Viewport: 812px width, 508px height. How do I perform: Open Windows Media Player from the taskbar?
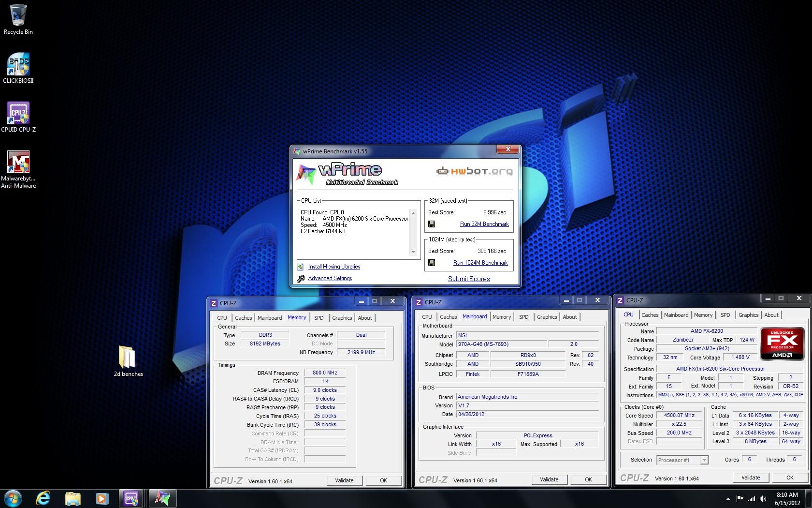(x=101, y=498)
